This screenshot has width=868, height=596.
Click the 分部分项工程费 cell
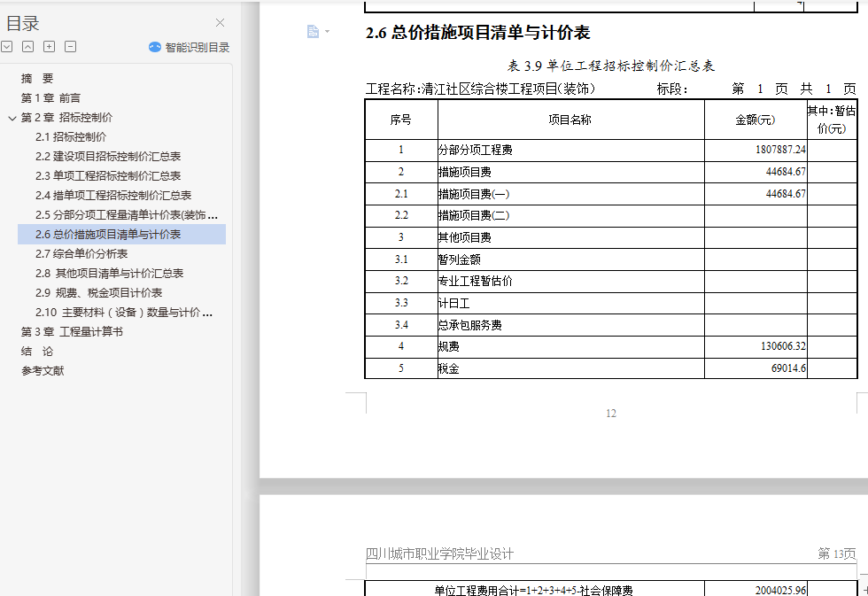coord(570,150)
